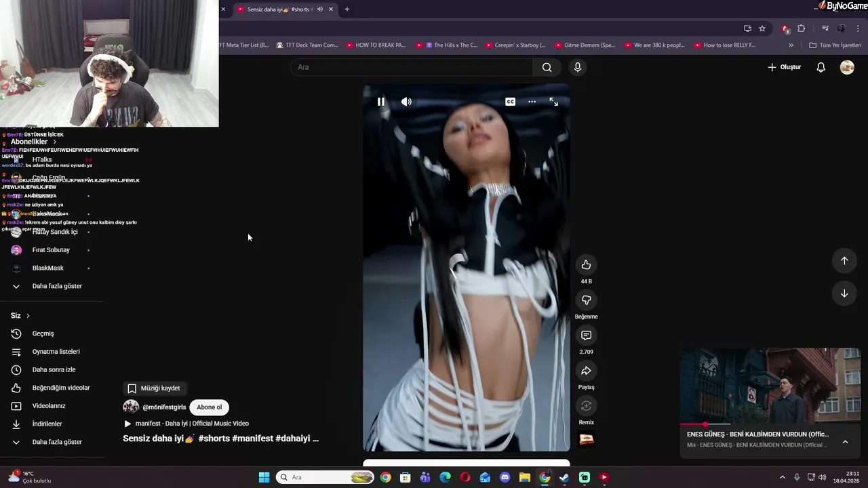The width and height of the screenshot is (868, 488).
Task: Open the ENES GÜNEŞ mini player video
Action: (770, 386)
